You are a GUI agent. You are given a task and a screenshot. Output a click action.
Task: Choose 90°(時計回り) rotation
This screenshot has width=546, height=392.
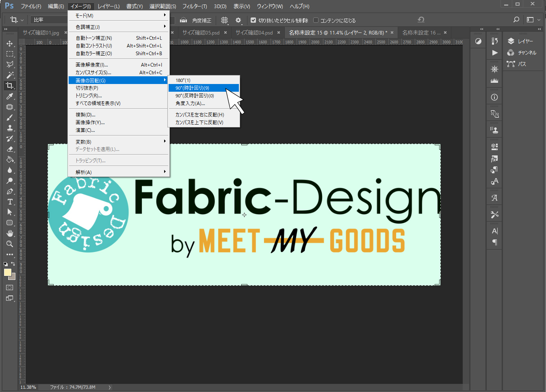[204, 88]
